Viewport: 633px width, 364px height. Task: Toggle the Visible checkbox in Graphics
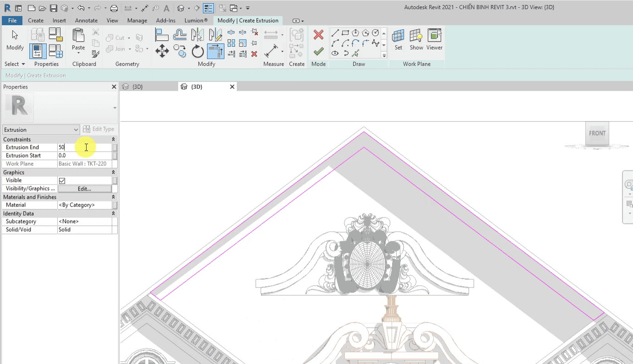[62, 180]
